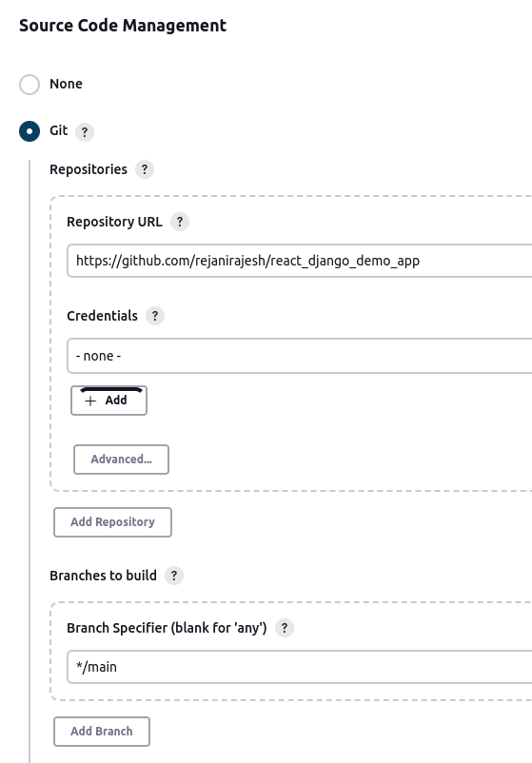Focus the Repository URL text field
This screenshot has height=763, width=532.
pos(300,261)
